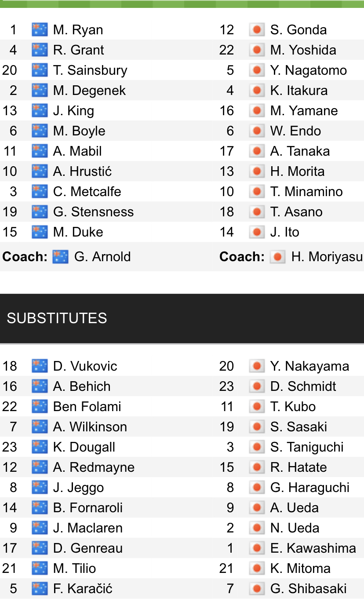Open substitute E. Kawashima
This screenshot has height=605, width=364.
tap(313, 548)
